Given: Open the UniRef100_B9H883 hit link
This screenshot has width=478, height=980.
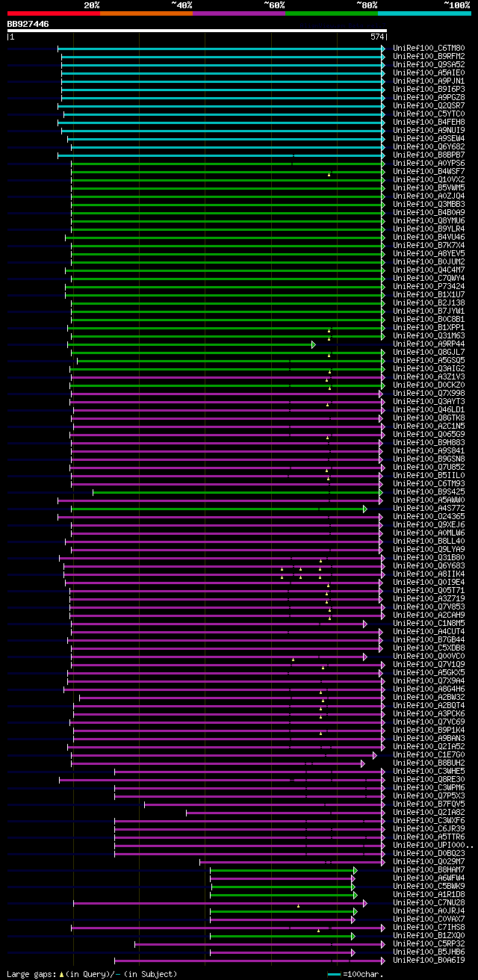Looking at the screenshot, I should pyautogui.click(x=429, y=443).
